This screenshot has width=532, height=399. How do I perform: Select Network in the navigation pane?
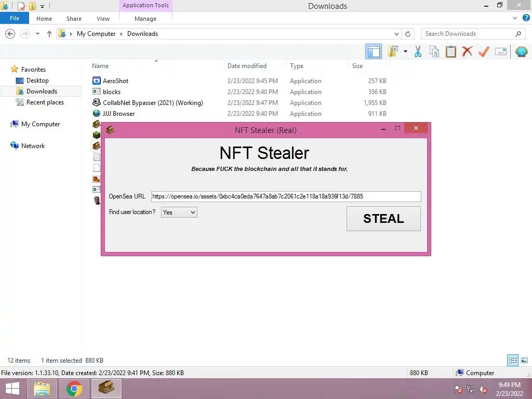(x=33, y=145)
